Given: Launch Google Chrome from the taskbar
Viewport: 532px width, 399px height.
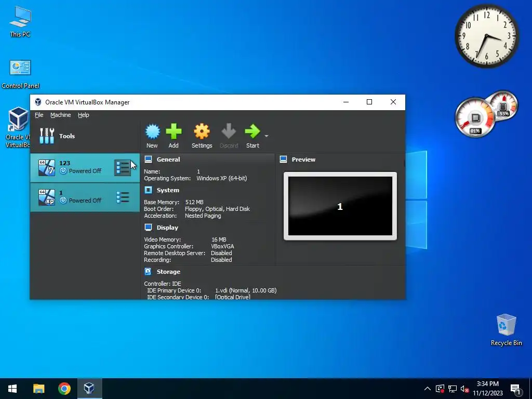Looking at the screenshot, I should 64,389.
